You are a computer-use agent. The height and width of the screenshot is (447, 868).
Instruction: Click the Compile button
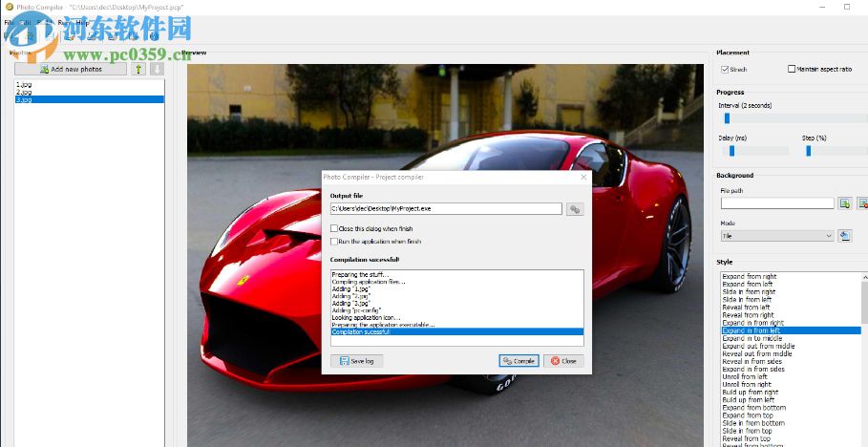519,361
